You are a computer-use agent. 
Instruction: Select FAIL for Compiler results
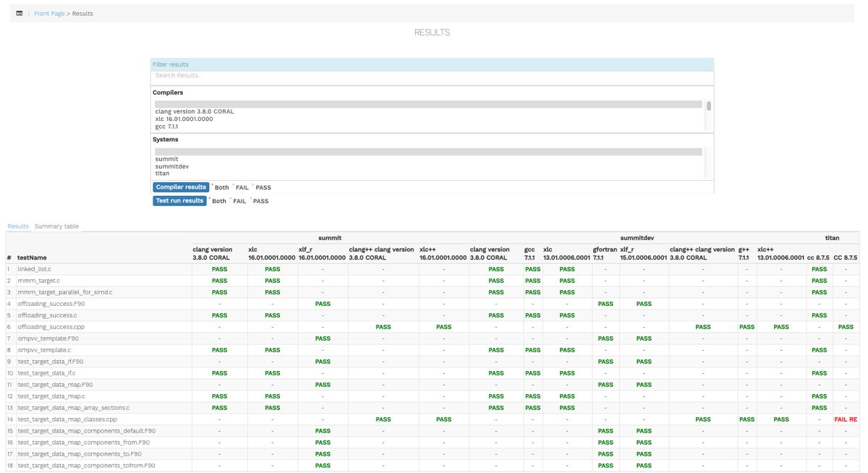(242, 188)
